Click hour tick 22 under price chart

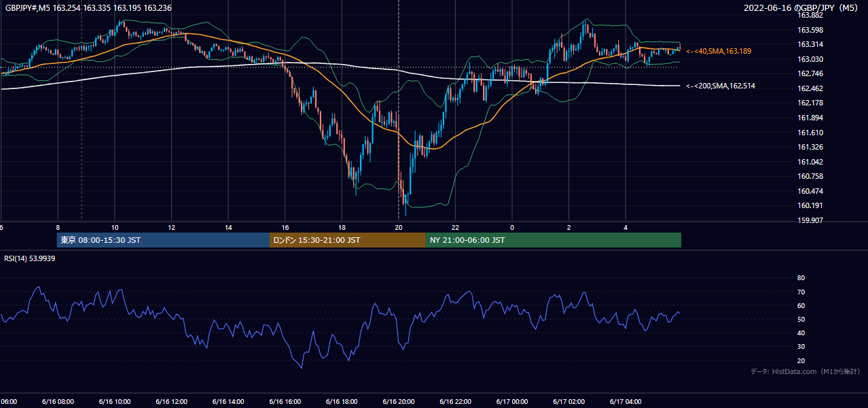(x=455, y=228)
